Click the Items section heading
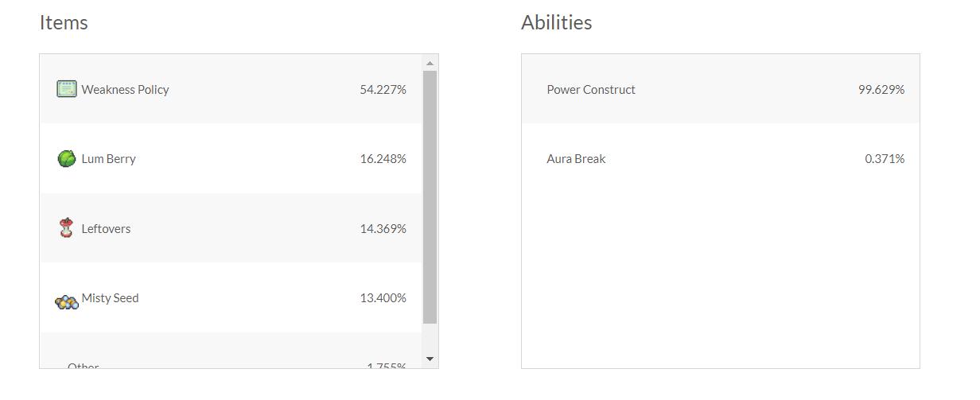Screen dimensions: 980x400 [64, 23]
